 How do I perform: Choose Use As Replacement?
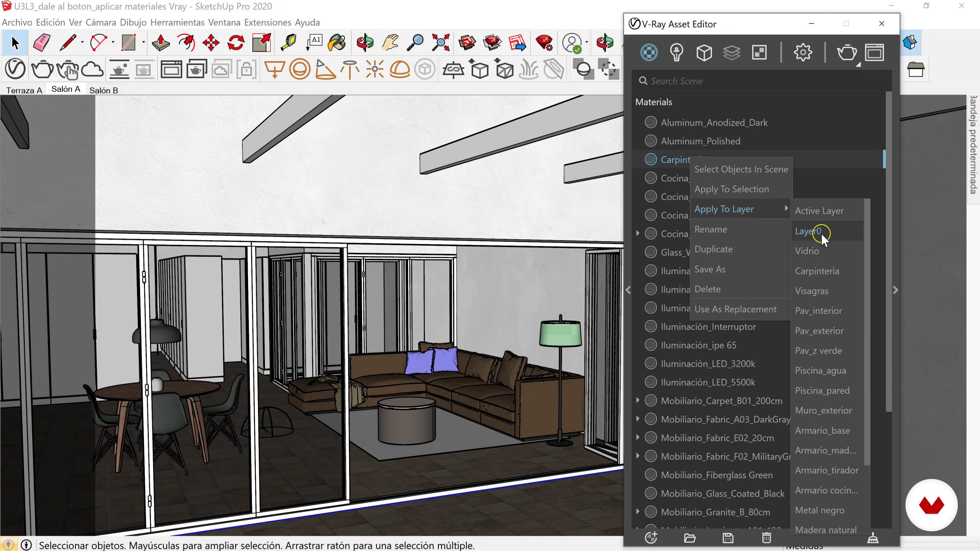point(740,309)
